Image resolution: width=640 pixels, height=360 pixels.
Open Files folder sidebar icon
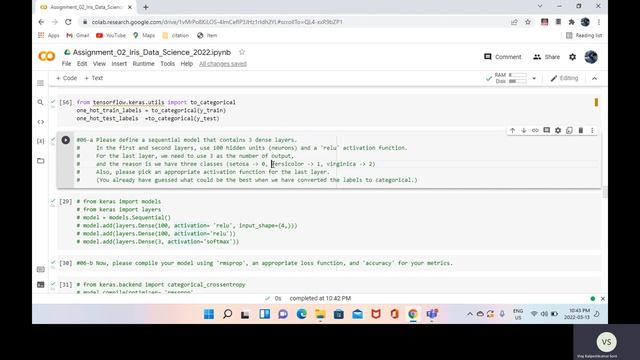coord(40,161)
